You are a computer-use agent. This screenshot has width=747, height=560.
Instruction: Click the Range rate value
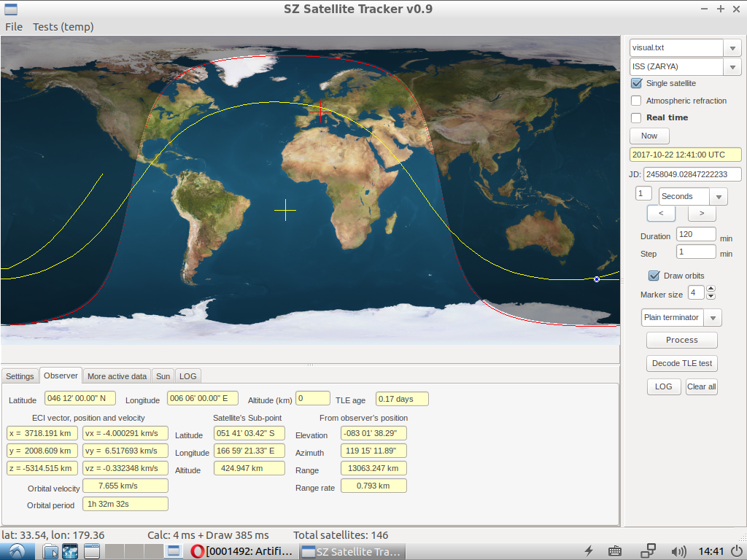(x=373, y=486)
